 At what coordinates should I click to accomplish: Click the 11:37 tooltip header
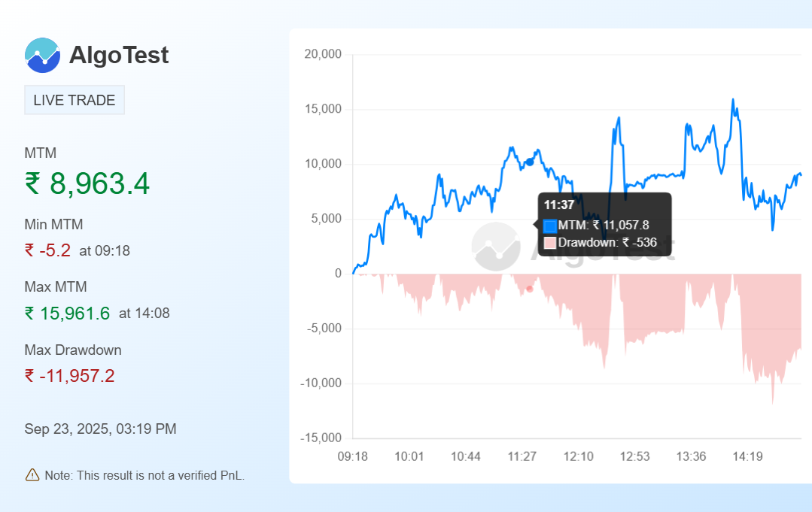click(559, 204)
